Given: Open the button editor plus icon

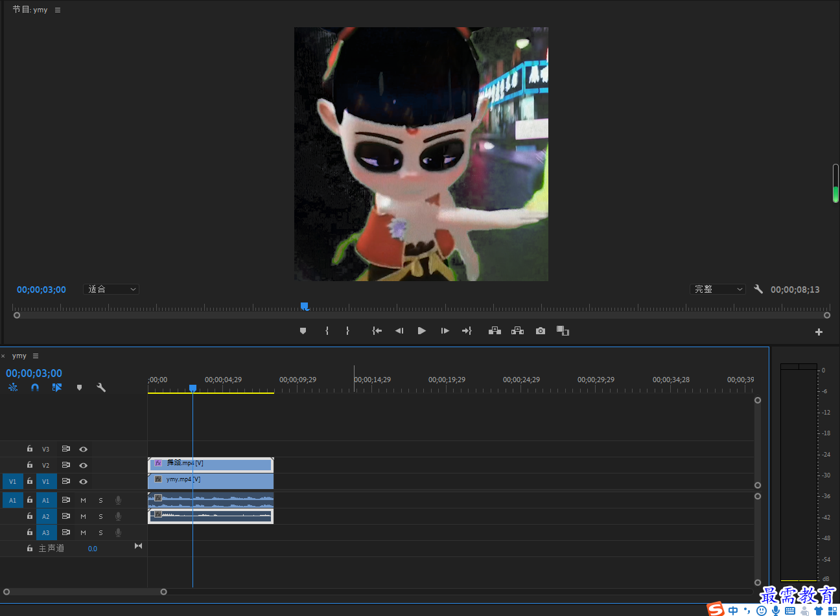Looking at the screenshot, I should (x=819, y=332).
